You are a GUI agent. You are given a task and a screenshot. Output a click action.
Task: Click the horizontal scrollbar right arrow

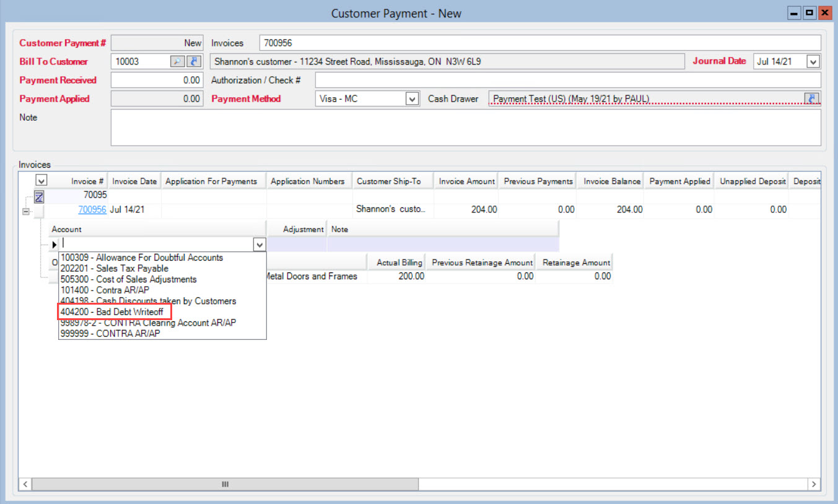point(813,484)
